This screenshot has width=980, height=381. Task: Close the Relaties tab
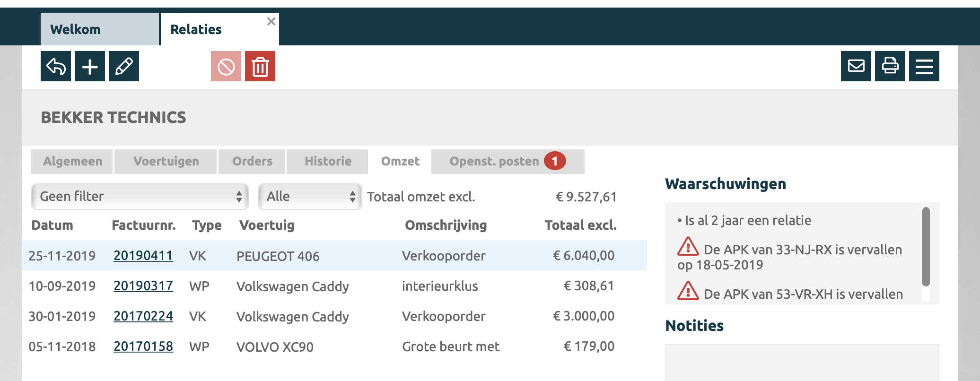tap(271, 21)
